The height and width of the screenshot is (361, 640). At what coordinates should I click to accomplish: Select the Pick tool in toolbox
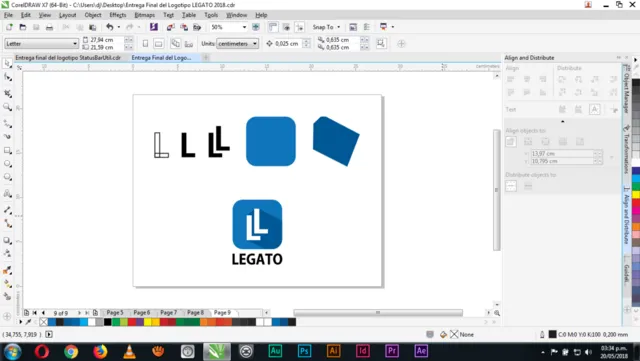click(7, 63)
